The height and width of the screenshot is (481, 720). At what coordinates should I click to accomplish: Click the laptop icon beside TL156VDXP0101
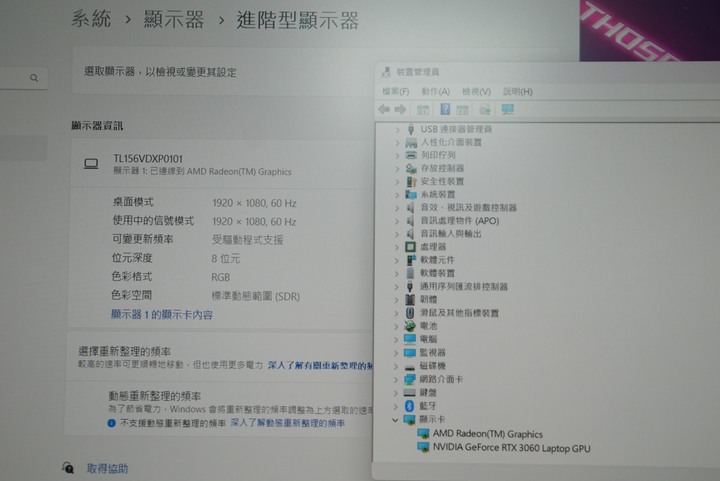[x=91, y=164]
